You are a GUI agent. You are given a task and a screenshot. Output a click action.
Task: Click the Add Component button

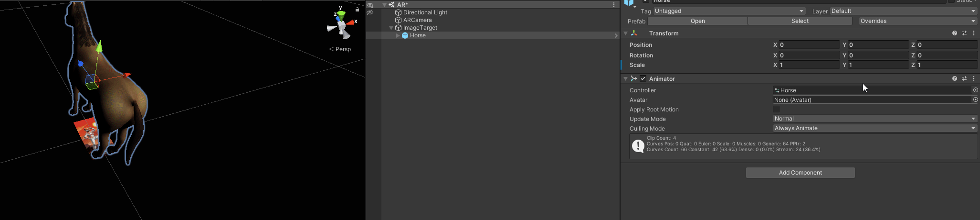pos(801,173)
